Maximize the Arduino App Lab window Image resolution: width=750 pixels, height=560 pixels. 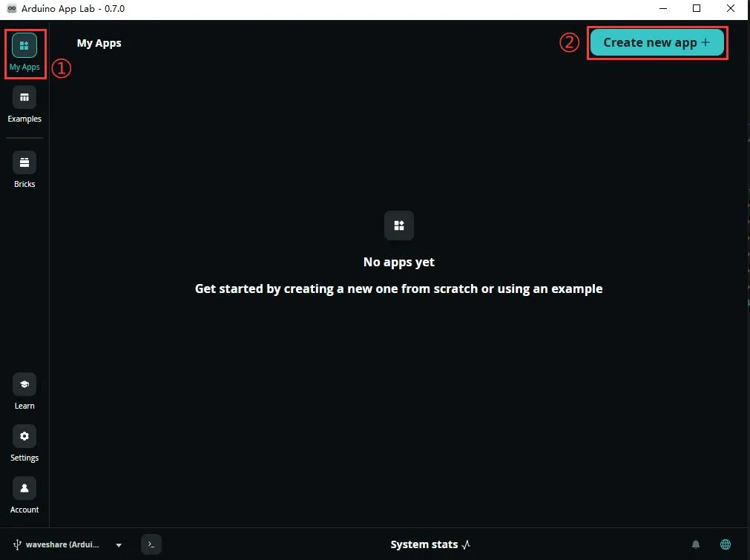[697, 9]
